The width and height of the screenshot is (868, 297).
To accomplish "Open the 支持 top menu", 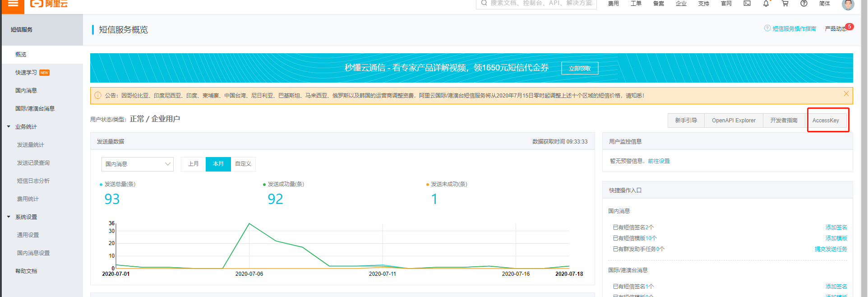I will pyautogui.click(x=704, y=3).
